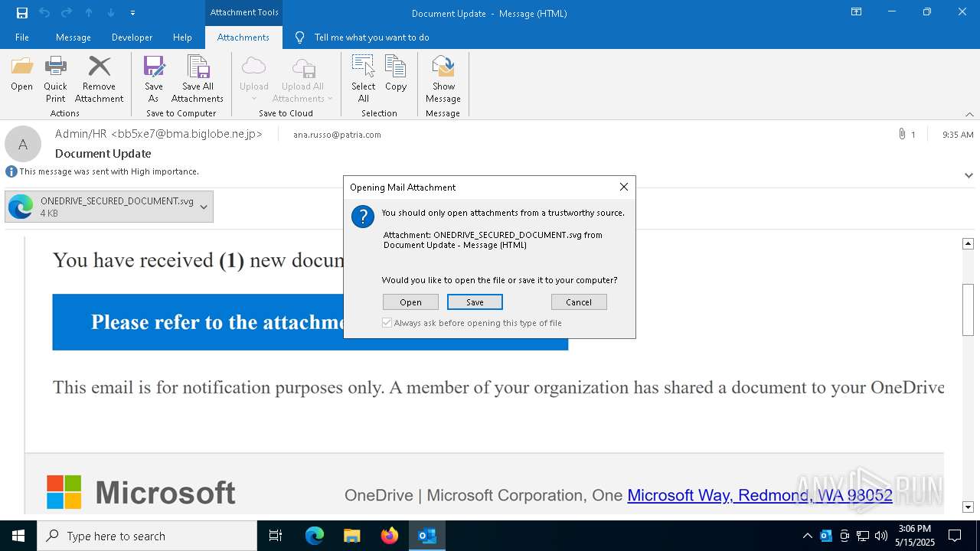Click the Tell me what you want to do box
Image resolution: width=980 pixels, height=551 pixels.
pos(371,37)
